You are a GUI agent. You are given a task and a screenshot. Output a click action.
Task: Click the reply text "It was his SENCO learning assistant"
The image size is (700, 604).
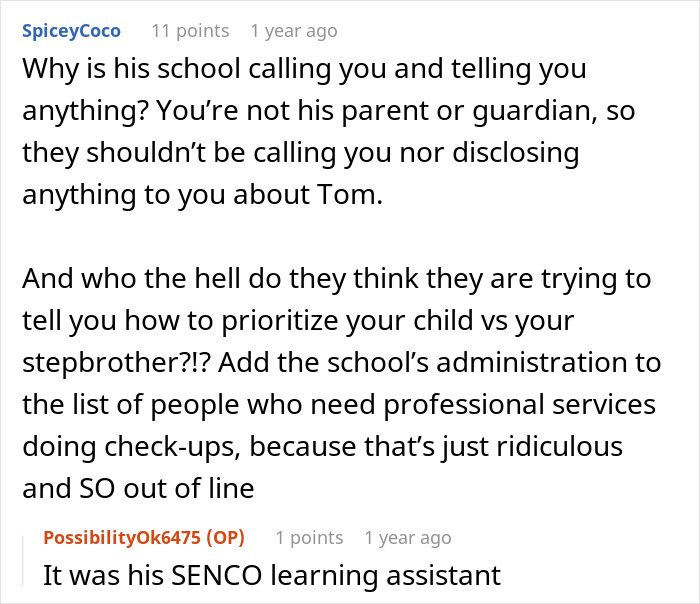(x=269, y=575)
